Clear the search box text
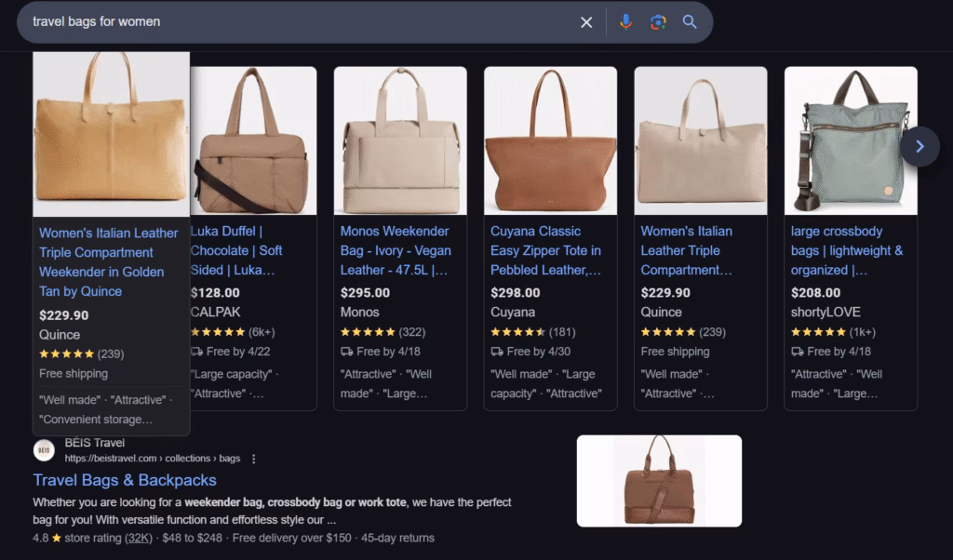 586,22
